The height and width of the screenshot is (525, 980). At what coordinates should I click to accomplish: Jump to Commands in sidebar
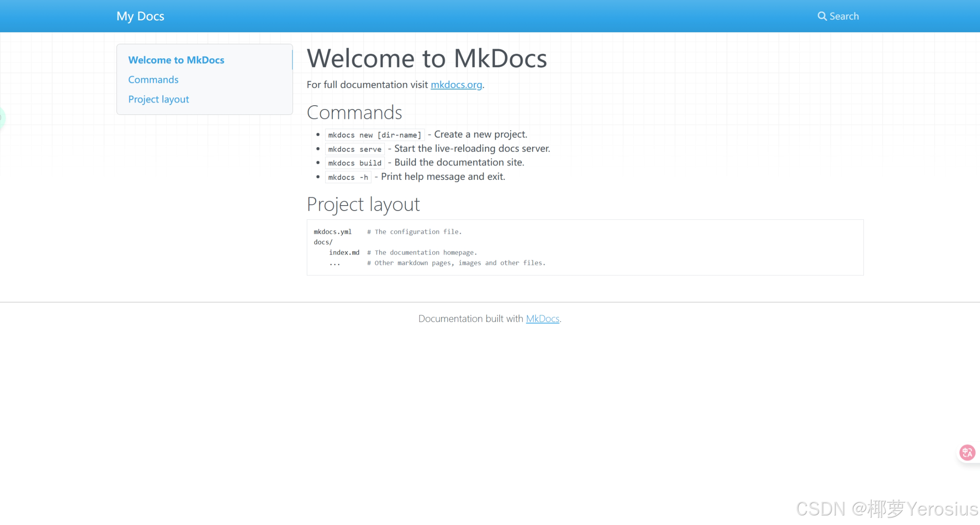153,80
